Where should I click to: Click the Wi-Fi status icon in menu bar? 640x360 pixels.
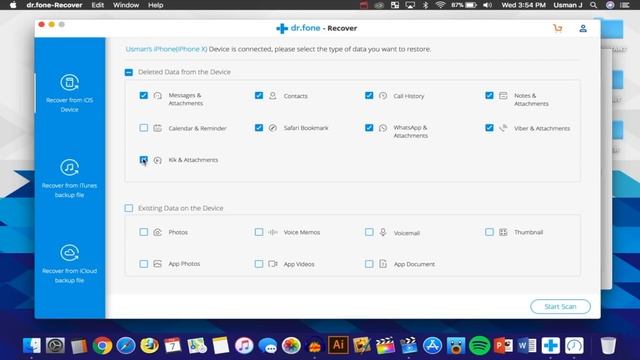tap(440, 5)
